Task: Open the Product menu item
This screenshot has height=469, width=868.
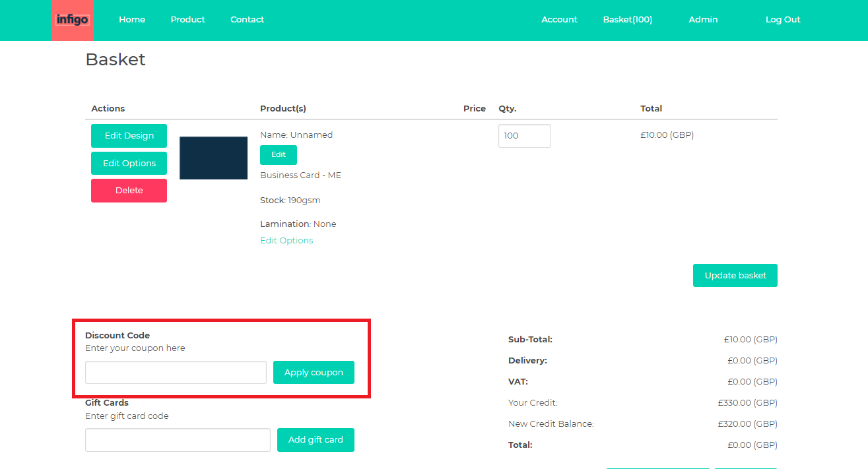Action: click(187, 20)
